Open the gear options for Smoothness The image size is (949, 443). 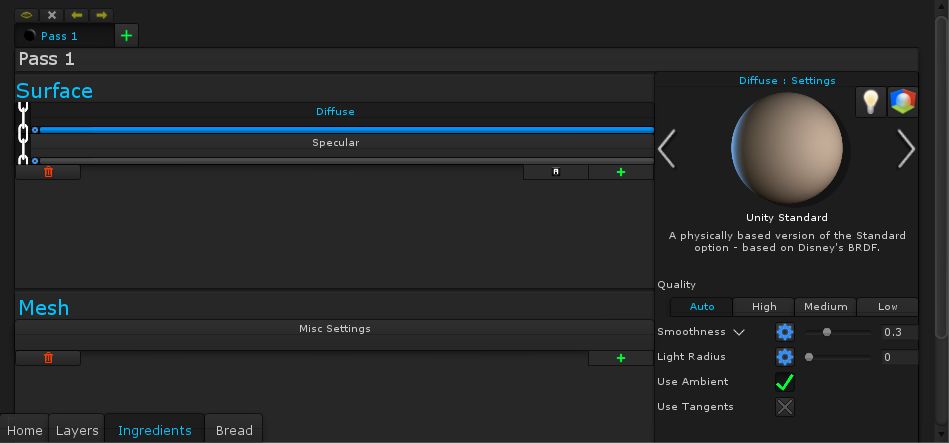click(785, 332)
